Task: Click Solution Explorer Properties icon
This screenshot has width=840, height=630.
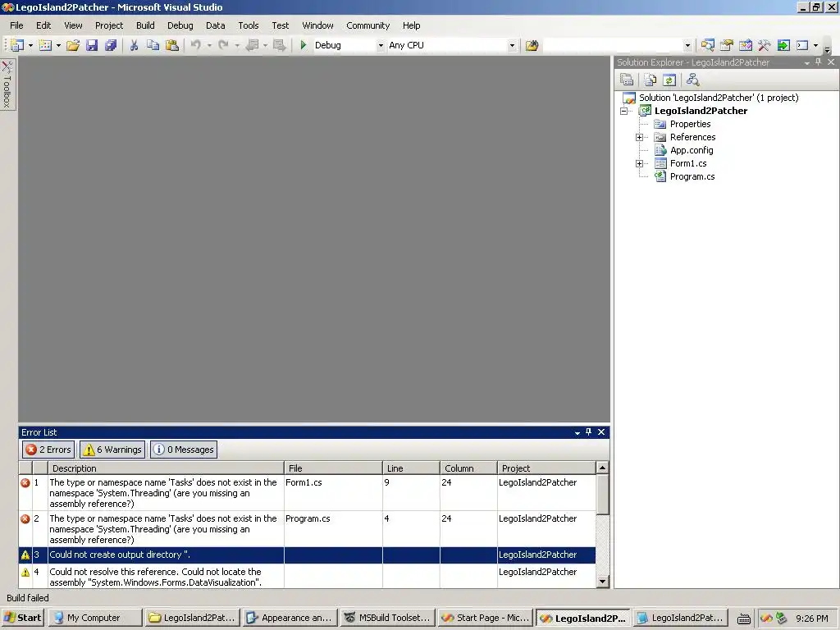Action: 627,80
